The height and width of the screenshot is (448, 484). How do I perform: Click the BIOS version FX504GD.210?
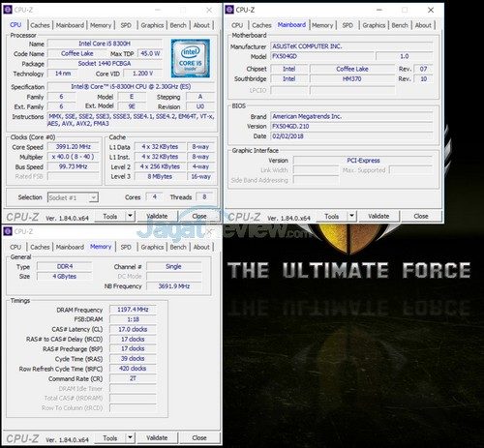tap(351, 127)
